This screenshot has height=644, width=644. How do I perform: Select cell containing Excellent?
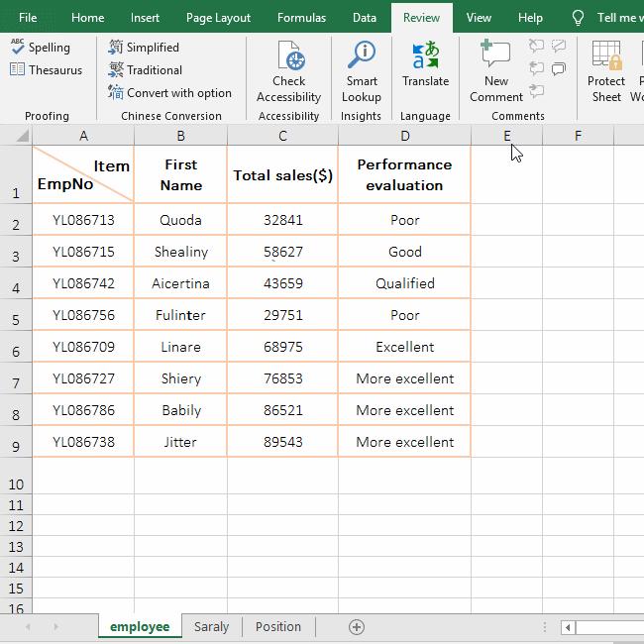click(404, 347)
